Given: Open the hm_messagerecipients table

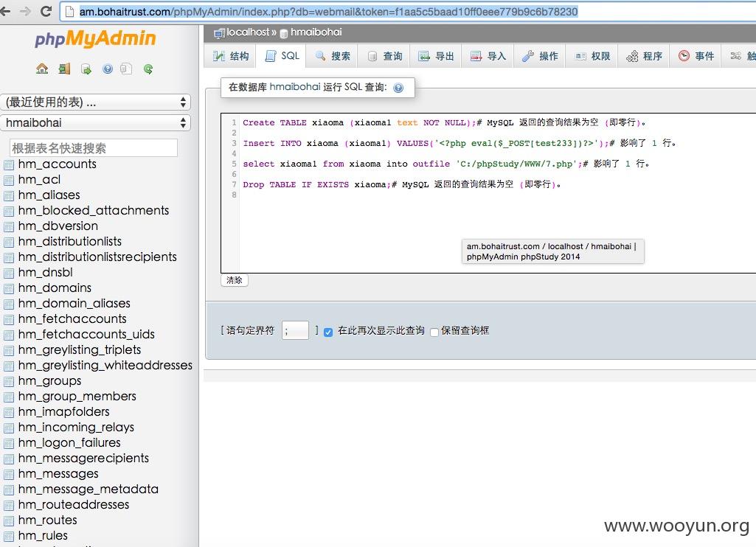Looking at the screenshot, I should pyautogui.click(x=83, y=458).
